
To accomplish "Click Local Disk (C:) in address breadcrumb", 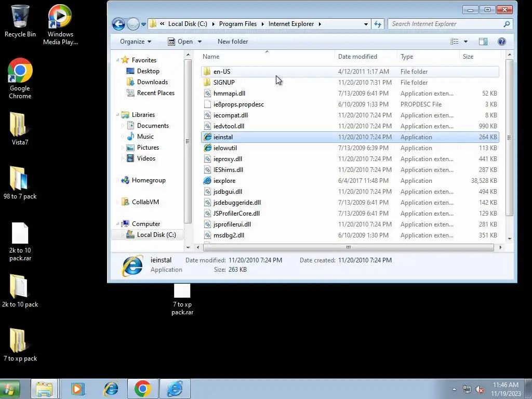I will click(188, 24).
